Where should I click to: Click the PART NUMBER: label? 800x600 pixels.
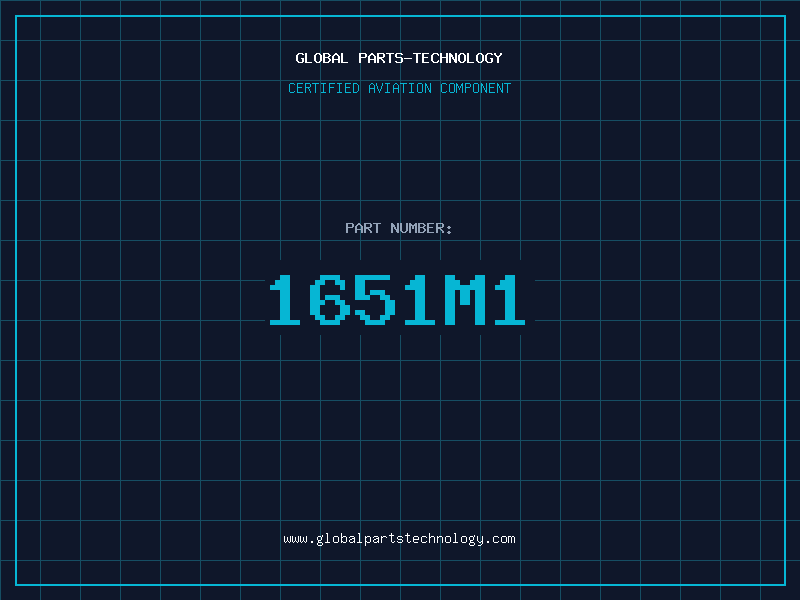click(398, 228)
